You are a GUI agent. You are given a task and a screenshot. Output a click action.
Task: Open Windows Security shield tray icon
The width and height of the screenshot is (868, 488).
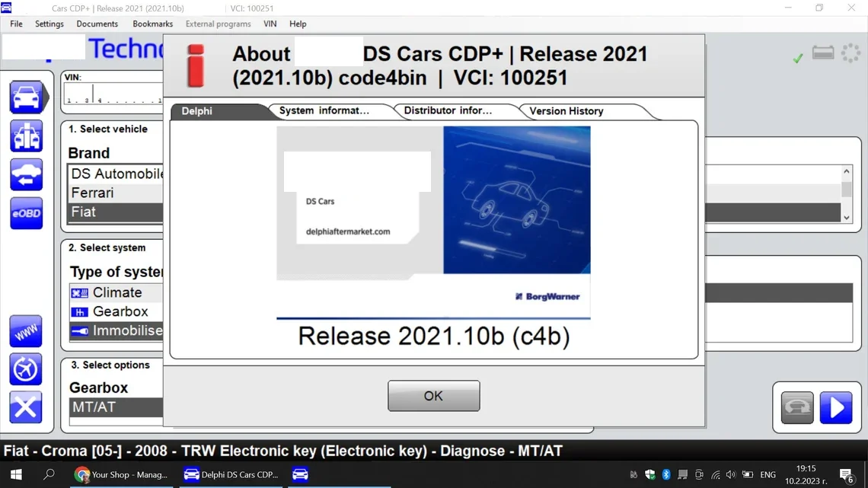point(650,475)
